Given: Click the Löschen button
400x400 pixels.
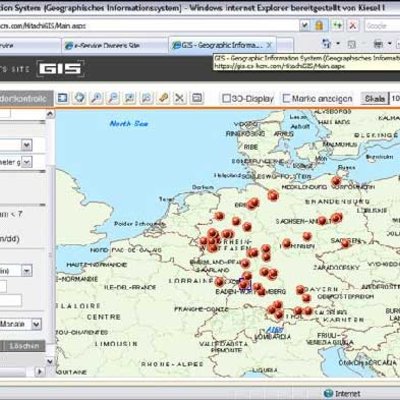Looking at the screenshot, I should (24, 346).
